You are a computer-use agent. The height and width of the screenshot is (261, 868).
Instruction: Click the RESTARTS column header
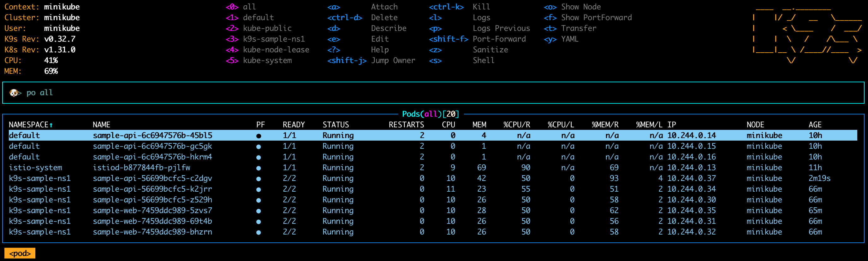406,125
